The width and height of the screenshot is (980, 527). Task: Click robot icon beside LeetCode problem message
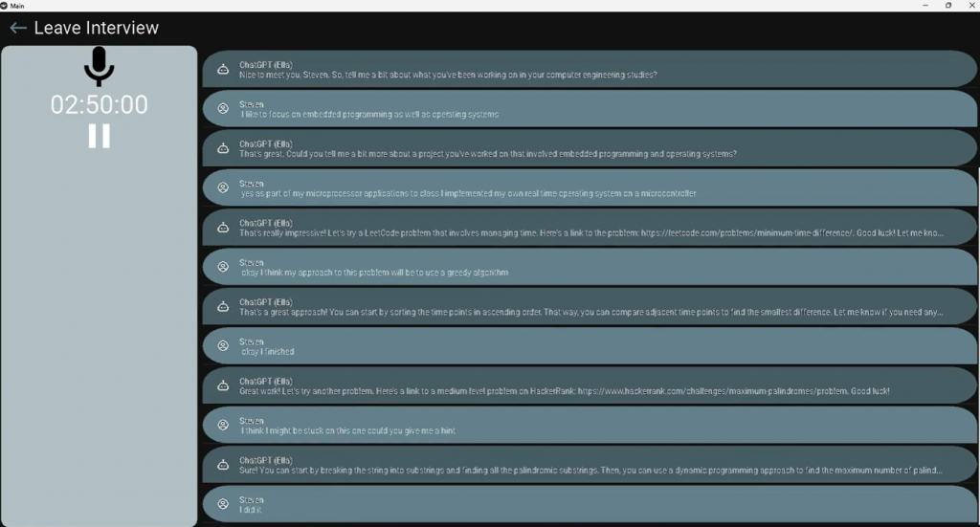223,228
